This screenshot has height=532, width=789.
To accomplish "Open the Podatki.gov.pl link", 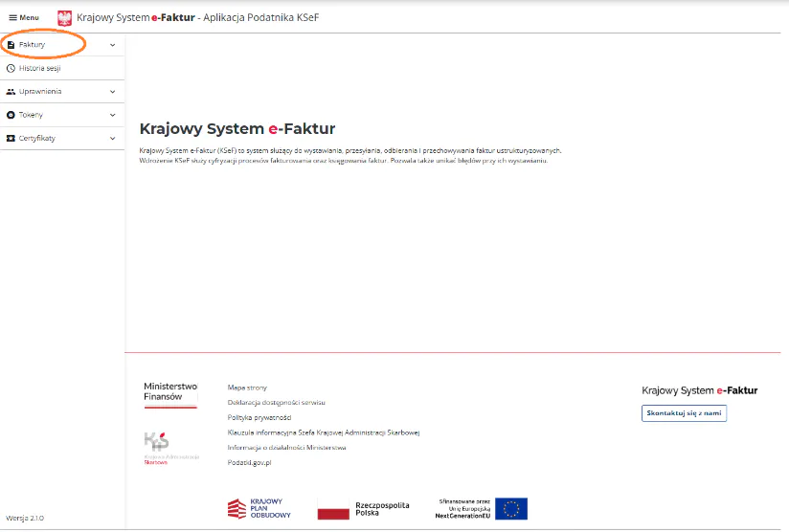I will coord(250,462).
